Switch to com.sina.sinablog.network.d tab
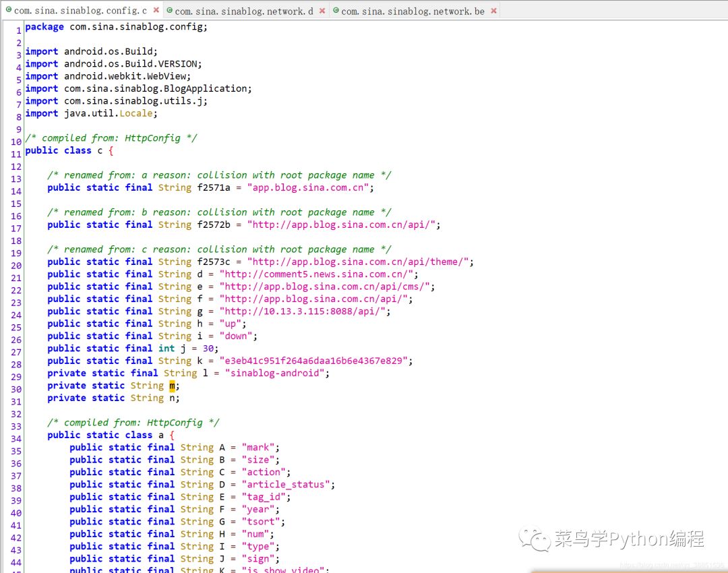The height and width of the screenshot is (573, 728). pos(244,11)
